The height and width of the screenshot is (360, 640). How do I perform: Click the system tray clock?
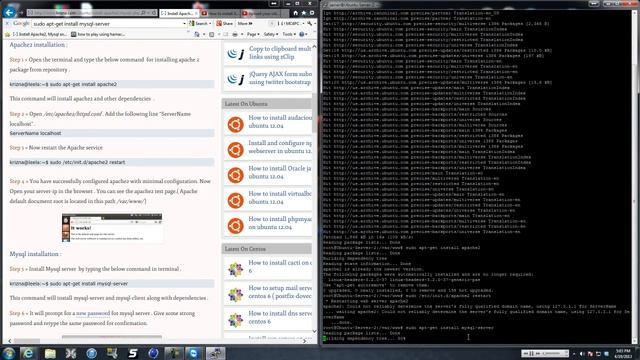point(623,353)
